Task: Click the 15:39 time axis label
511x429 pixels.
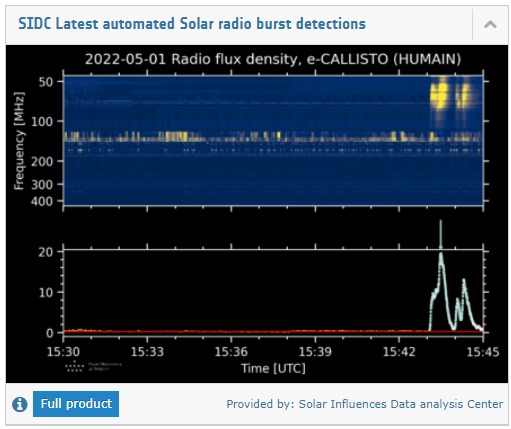Action: [315, 352]
